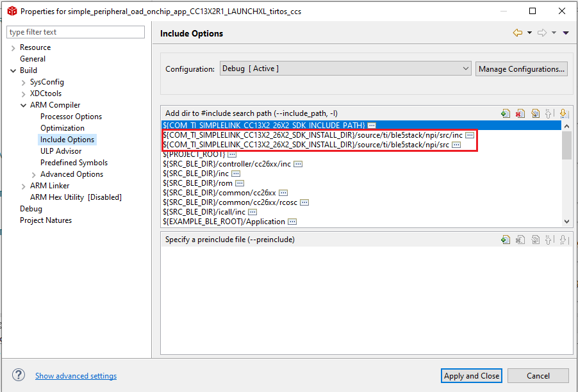Click the ellipsis button after the path ending in npi/src
Image resolution: width=578 pixels, height=392 pixels.
(x=456, y=145)
